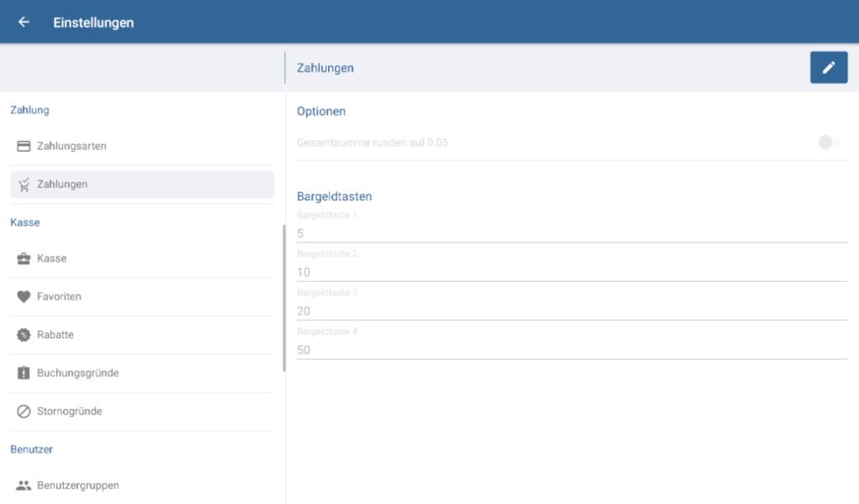Focus the Bargeldtaste 4 input

pyautogui.click(x=570, y=350)
